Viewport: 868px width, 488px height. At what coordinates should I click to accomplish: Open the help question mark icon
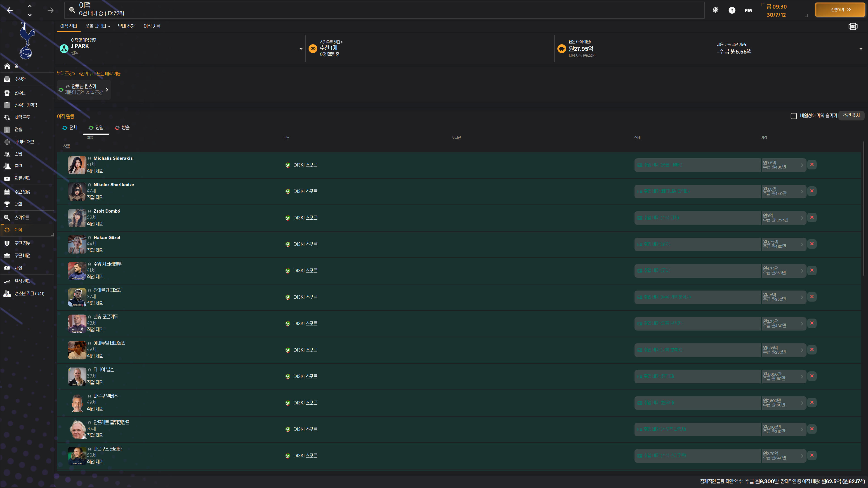point(731,10)
